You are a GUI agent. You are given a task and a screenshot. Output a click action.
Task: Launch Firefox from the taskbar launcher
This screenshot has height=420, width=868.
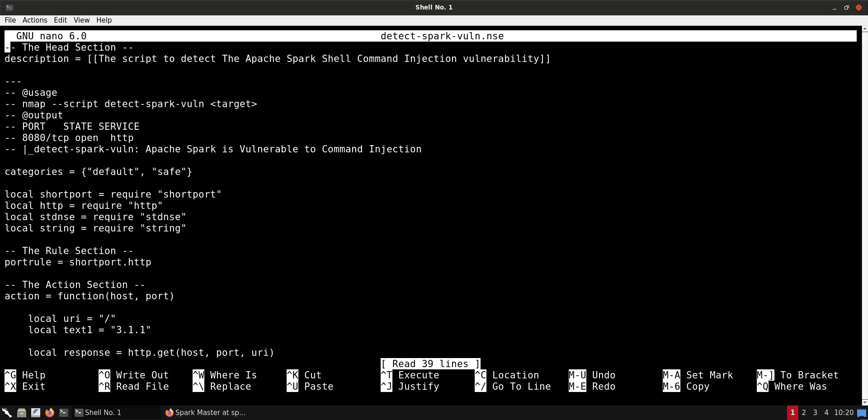click(x=49, y=412)
